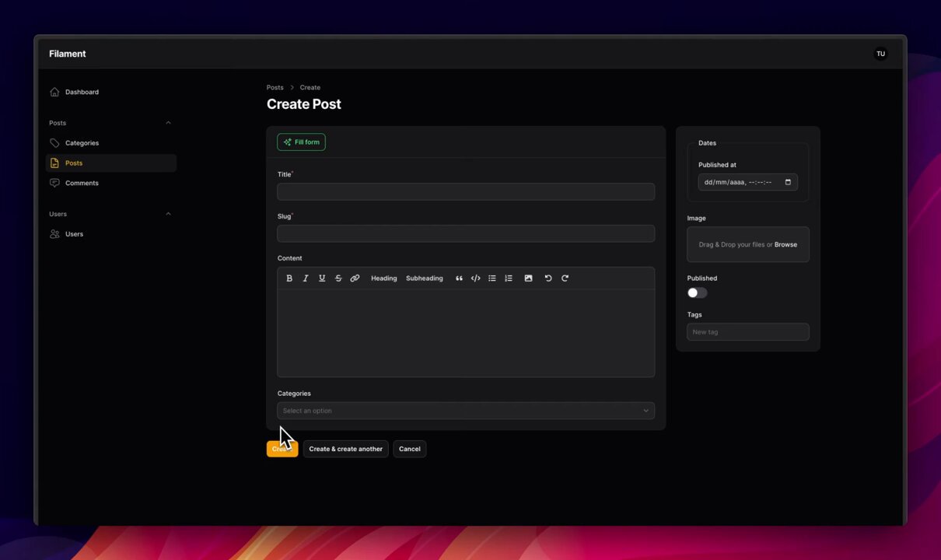
Task: Collapse the Posts sidebar group
Action: coord(168,123)
